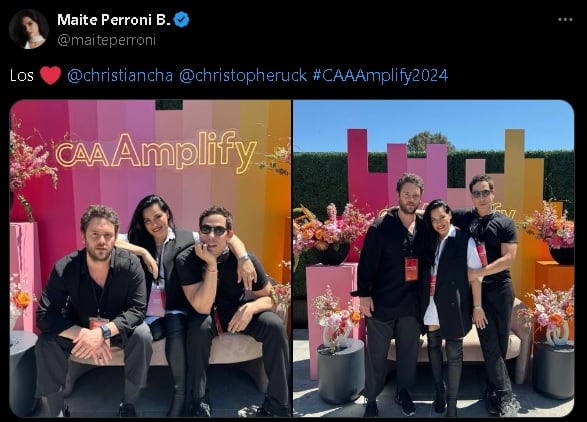Open Maite Perroni's profile avatar

(x=29, y=29)
